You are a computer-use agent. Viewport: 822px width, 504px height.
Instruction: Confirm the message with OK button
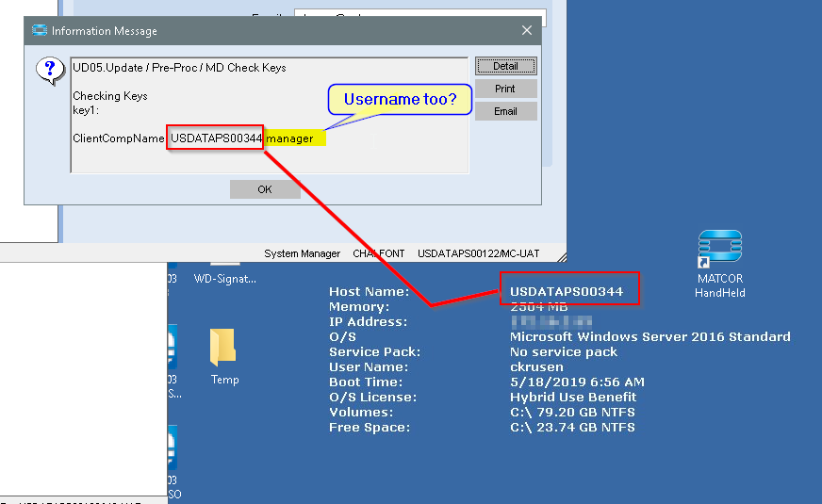click(265, 189)
